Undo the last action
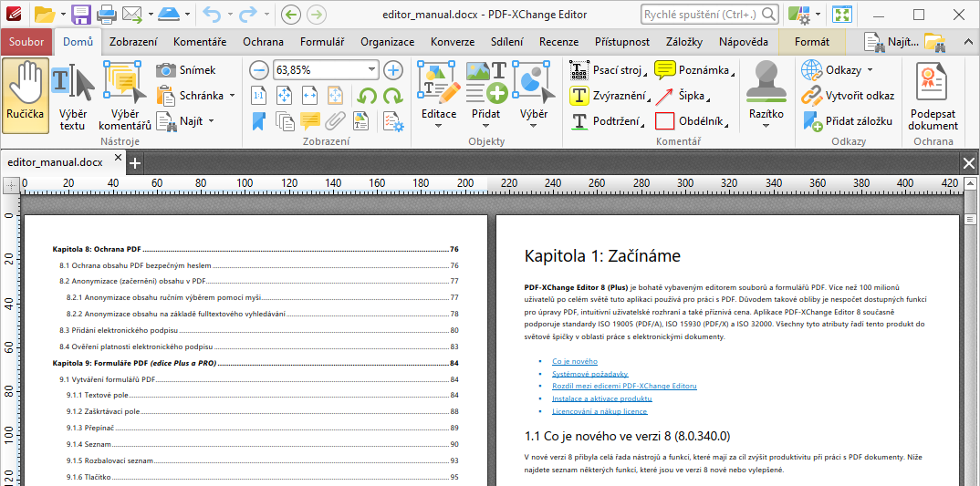The image size is (980, 486). pyautogui.click(x=213, y=14)
